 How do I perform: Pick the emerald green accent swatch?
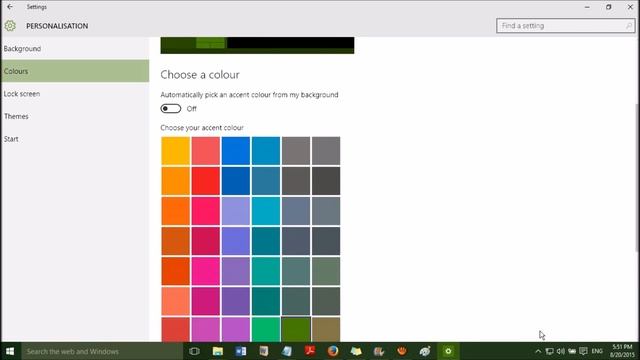click(266, 329)
